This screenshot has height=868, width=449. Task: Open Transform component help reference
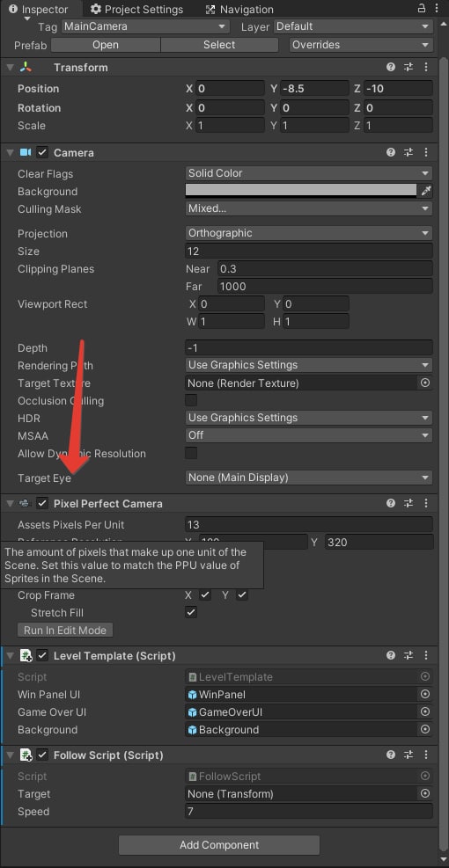[x=391, y=67]
